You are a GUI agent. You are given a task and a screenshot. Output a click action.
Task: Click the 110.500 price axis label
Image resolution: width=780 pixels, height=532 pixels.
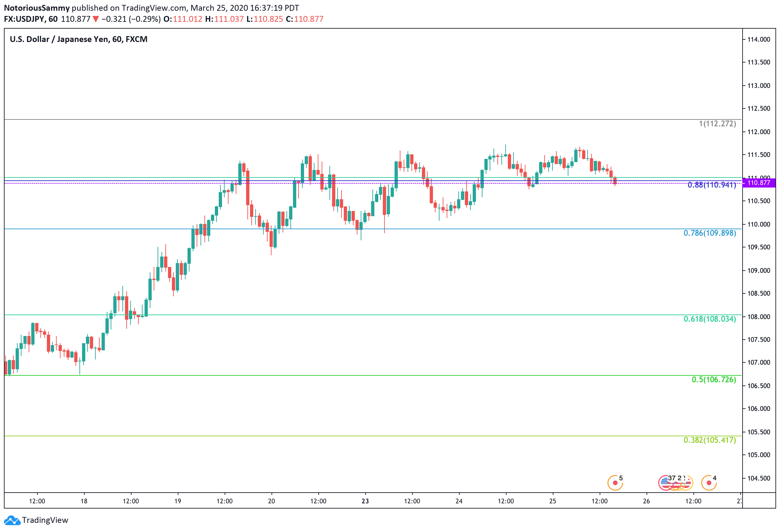click(759, 201)
